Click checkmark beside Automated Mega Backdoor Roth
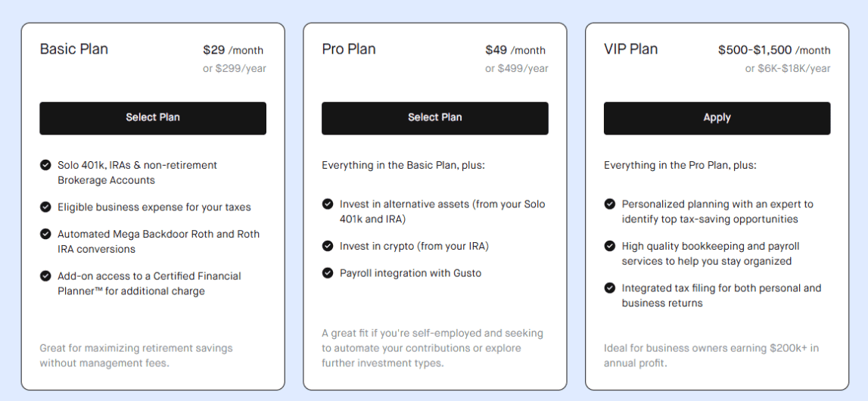 [x=45, y=234]
